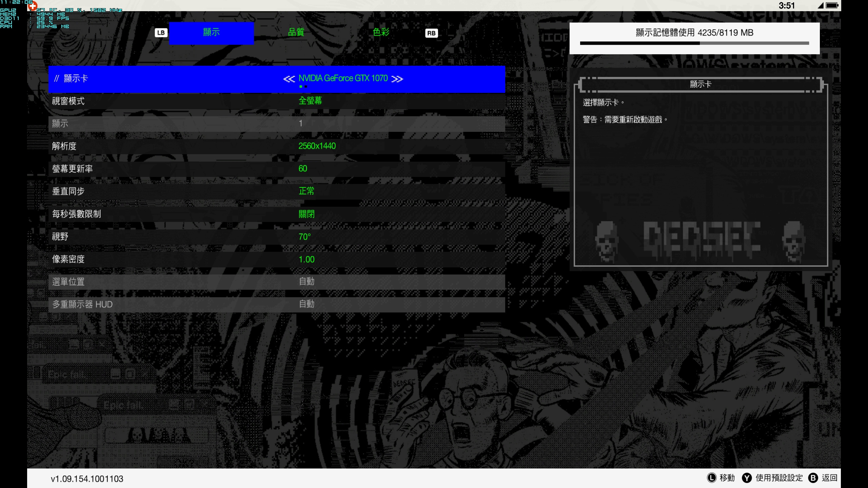The image size is (868, 488).
Task: Click the version v1.09.154.1001103 text
Action: click(x=87, y=479)
